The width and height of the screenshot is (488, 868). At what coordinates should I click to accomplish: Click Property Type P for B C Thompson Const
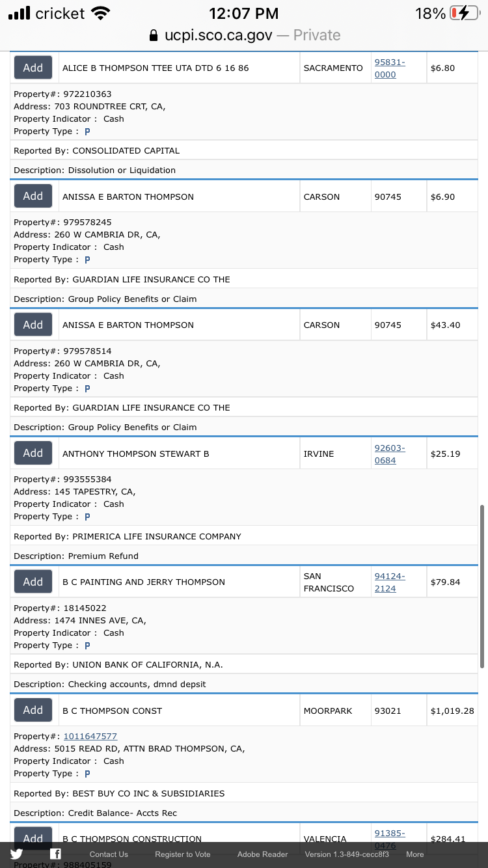pyautogui.click(x=87, y=774)
